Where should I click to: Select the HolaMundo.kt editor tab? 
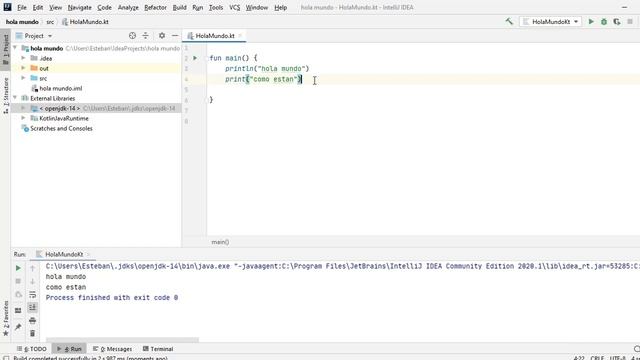[x=214, y=36]
